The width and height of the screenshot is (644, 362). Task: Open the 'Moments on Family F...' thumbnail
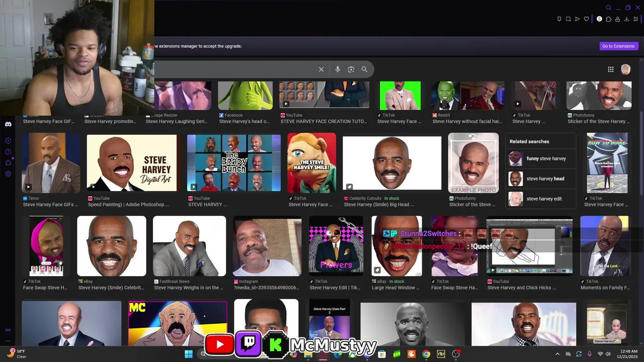605,246
